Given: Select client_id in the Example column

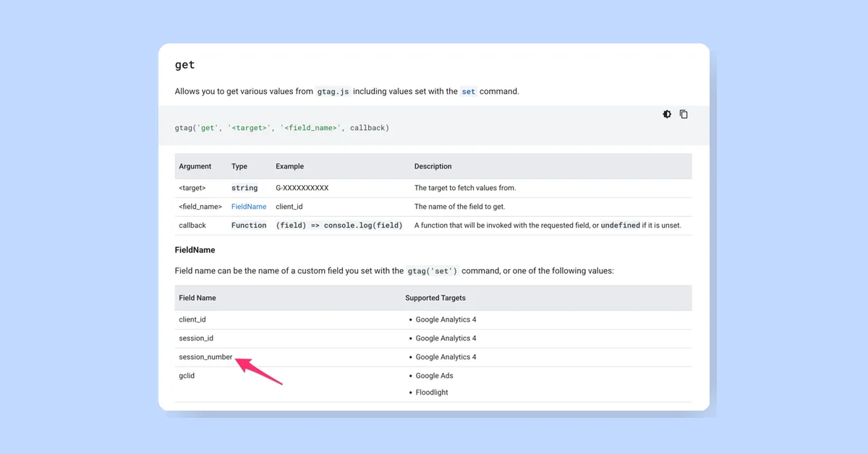Looking at the screenshot, I should (x=289, y=207).
